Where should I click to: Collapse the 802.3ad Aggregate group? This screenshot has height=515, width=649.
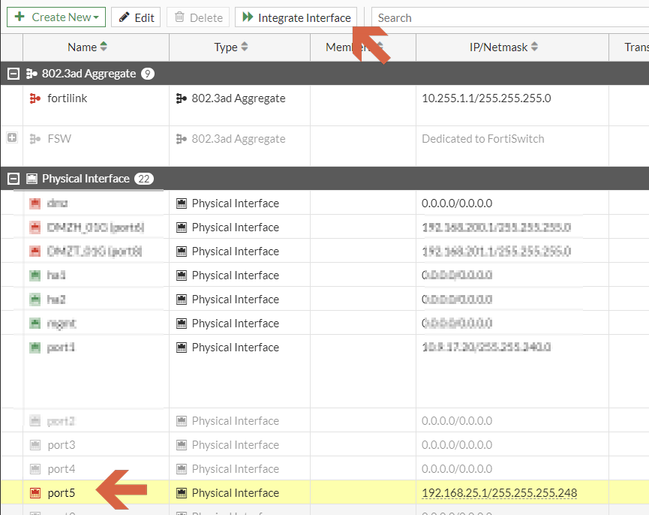coord(12,73)
